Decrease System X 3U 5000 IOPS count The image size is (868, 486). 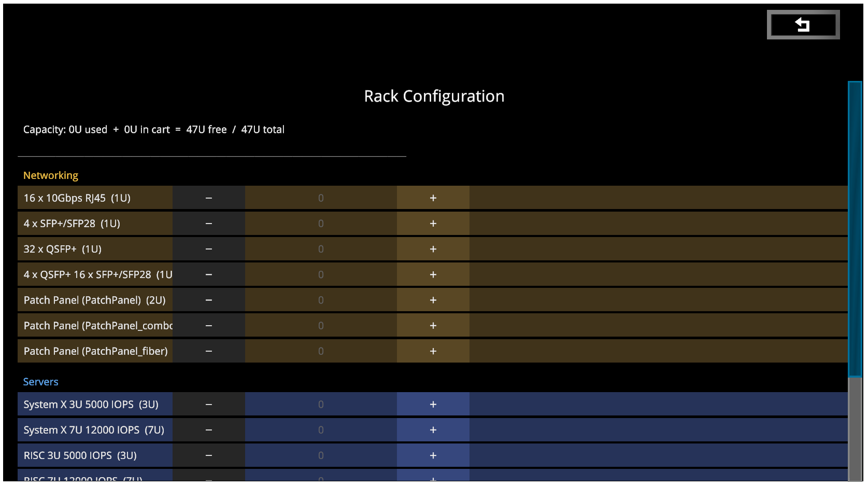coord(209,405)
